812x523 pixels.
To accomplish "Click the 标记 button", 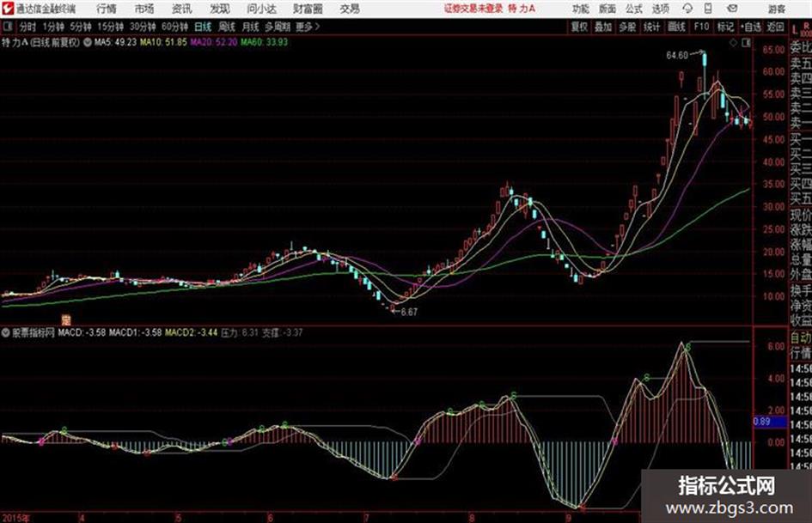I will click(x=725, y=27).
